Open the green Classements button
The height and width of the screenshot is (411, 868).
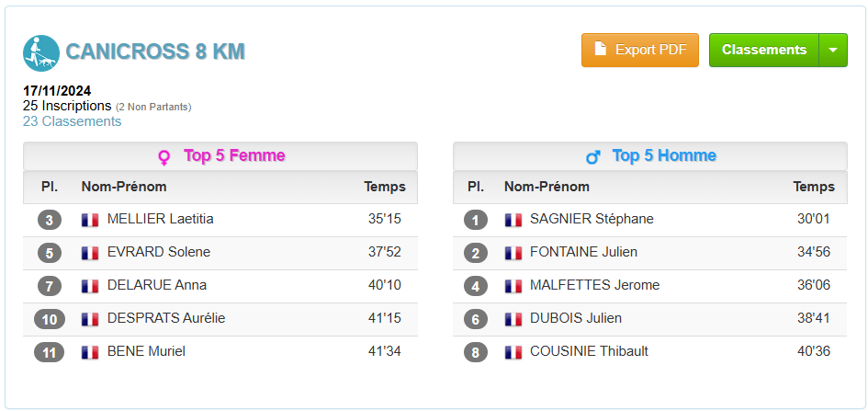tap(764, 50)
